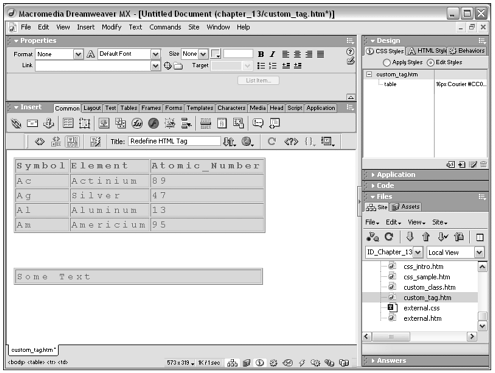Click the Unordered List icon
Viewport: 495px width, 373px height.
coord(261,66)
